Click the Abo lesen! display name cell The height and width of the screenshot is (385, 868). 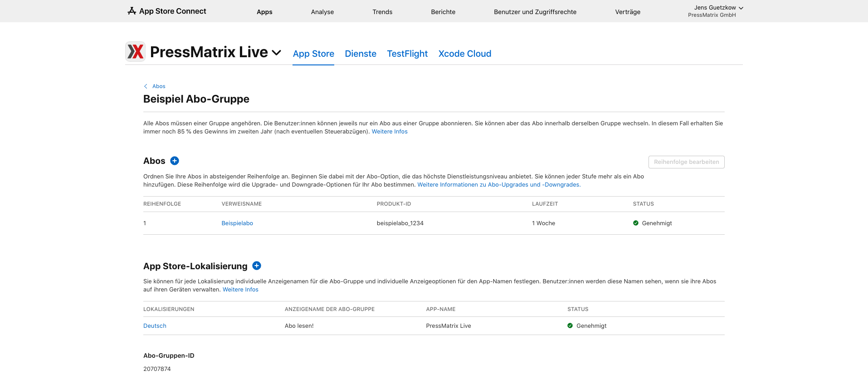coord(299,326)
